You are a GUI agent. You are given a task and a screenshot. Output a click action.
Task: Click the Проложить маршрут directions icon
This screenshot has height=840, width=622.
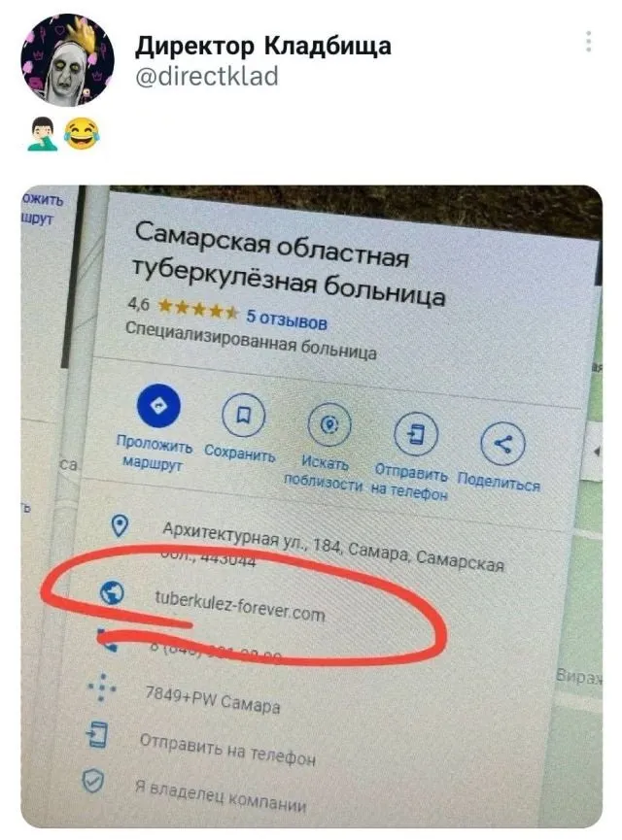[x=158, y=406]
